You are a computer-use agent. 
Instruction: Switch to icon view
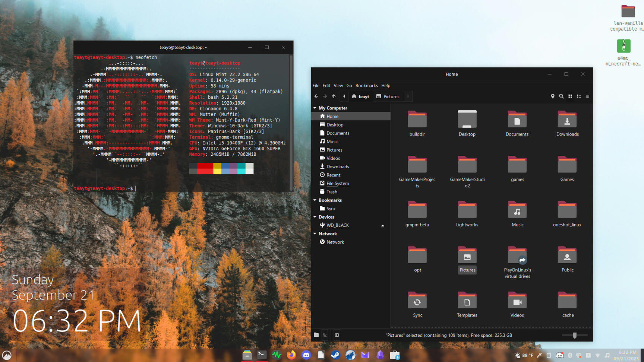[570, 96]
